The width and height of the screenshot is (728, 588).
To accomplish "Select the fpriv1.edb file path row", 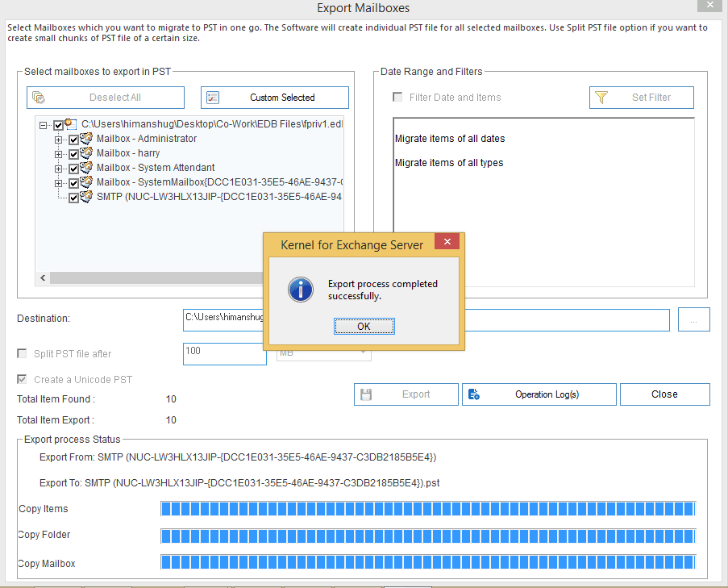I will (x=212, y=124).
